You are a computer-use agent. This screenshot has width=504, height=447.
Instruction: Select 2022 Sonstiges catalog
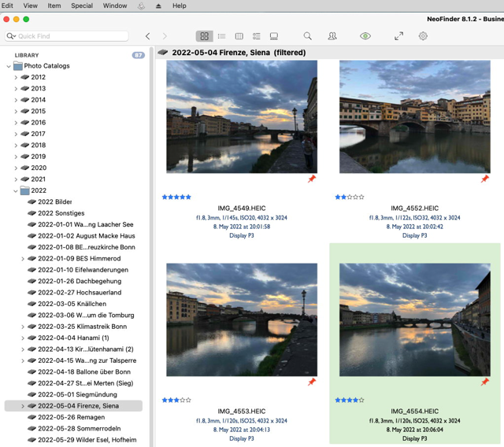61,213
